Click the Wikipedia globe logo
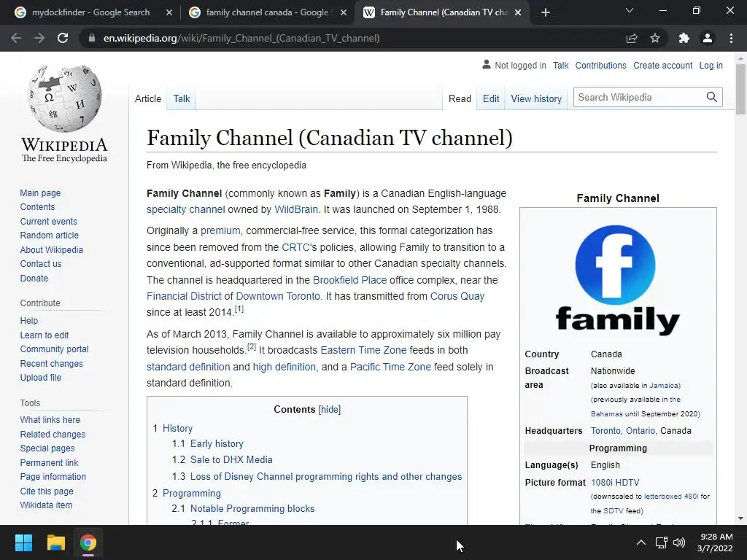This screenshot has width=747, height=560. (64, 98)
